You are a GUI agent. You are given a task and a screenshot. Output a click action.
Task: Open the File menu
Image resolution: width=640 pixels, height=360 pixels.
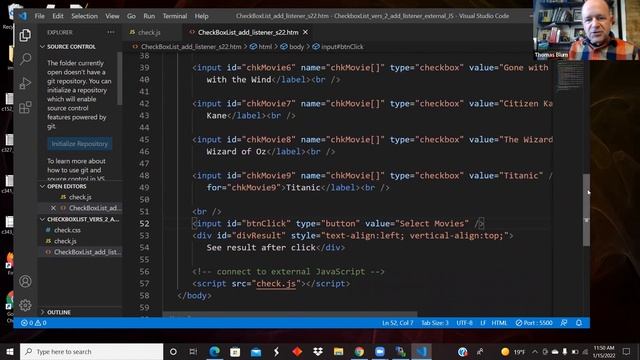pos(40,16)
